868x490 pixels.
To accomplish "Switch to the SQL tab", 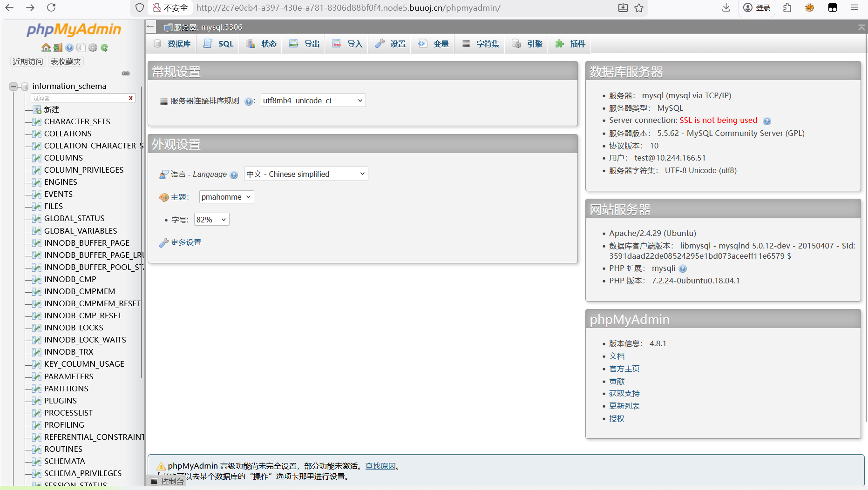I will 219,44.
